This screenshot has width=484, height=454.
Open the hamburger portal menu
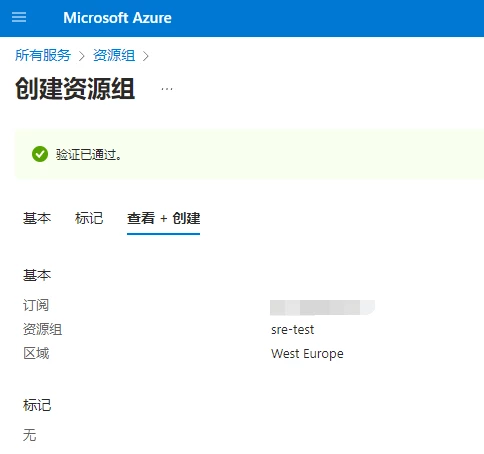(x=19, y=17)
